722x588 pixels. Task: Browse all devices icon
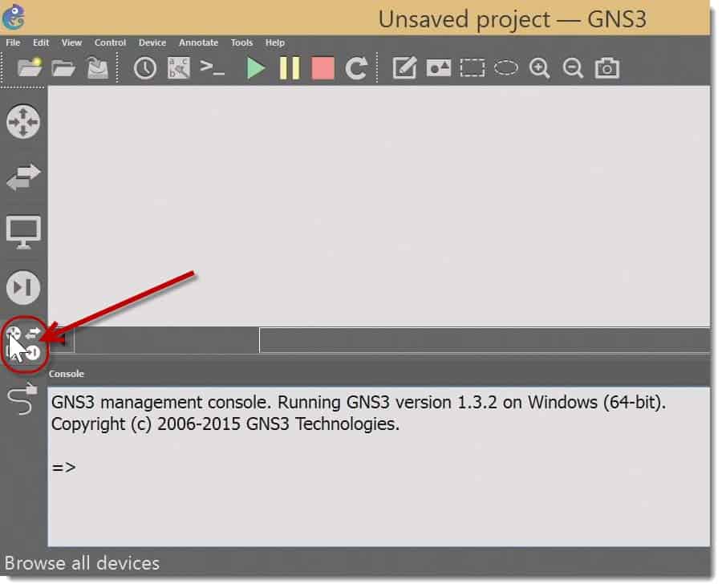23,343
